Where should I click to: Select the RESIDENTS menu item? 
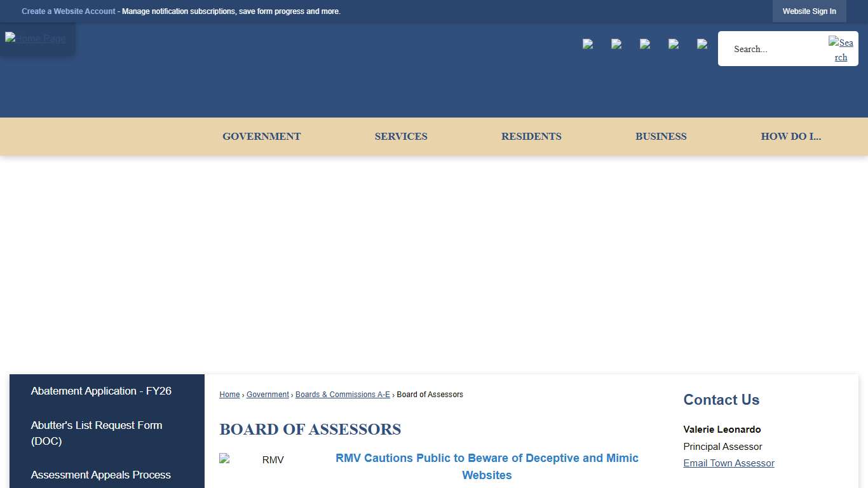[531, 136]
